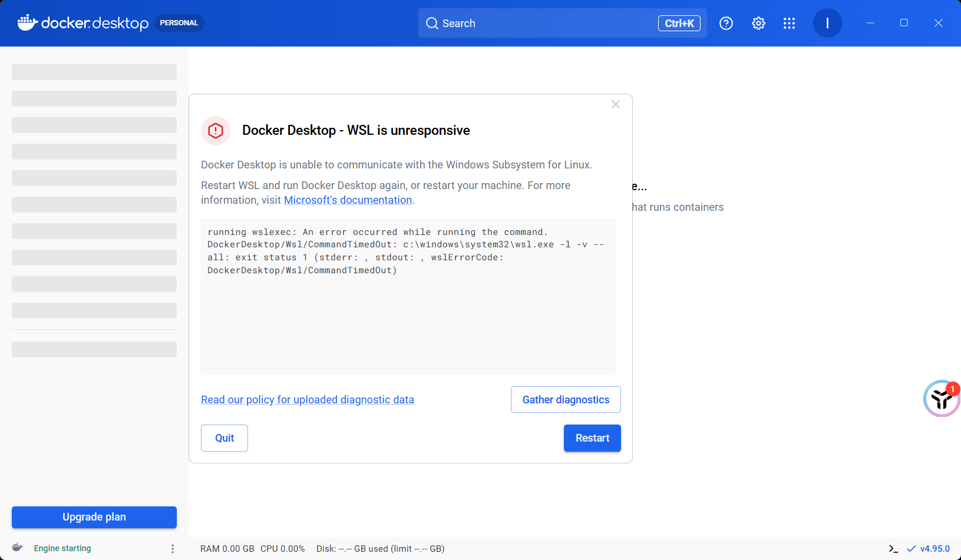
Task: Click the Search input field
Action: 563,23
